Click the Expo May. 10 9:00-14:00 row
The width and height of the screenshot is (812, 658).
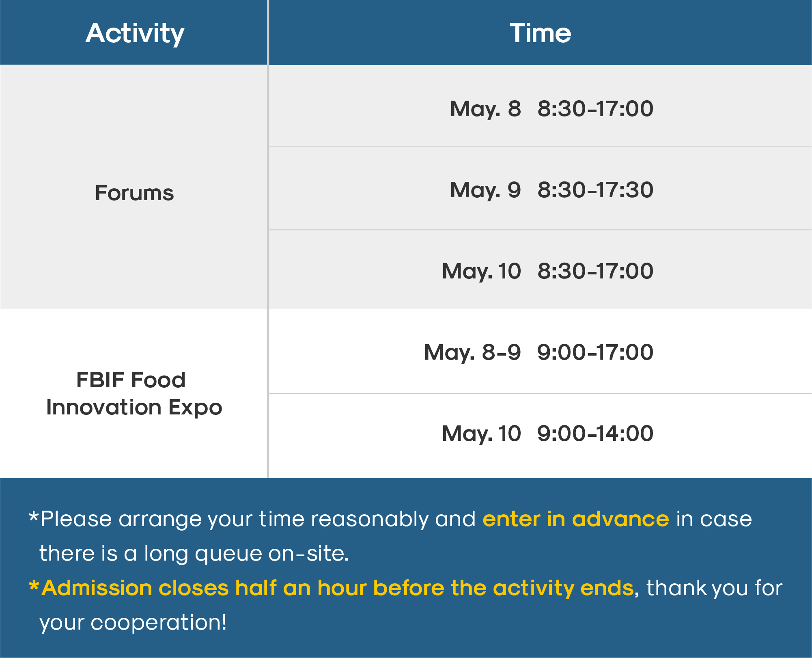pos(540,436)
